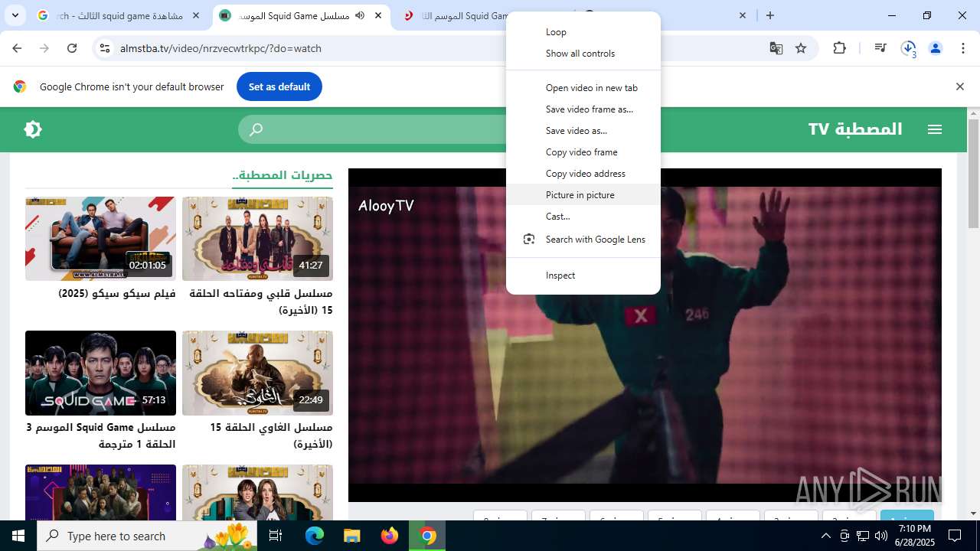
Task: Click taskbar search box
Action: 148,536
